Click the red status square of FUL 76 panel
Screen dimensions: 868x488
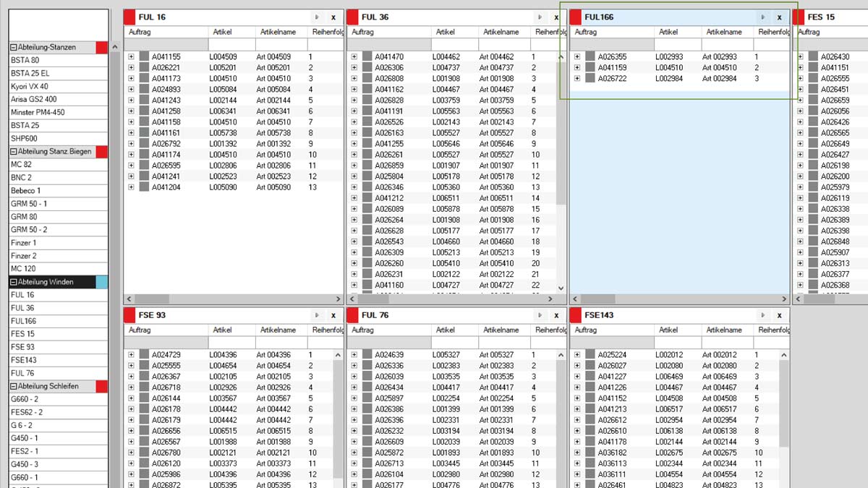pyautogui.click(x=352, y=315)
